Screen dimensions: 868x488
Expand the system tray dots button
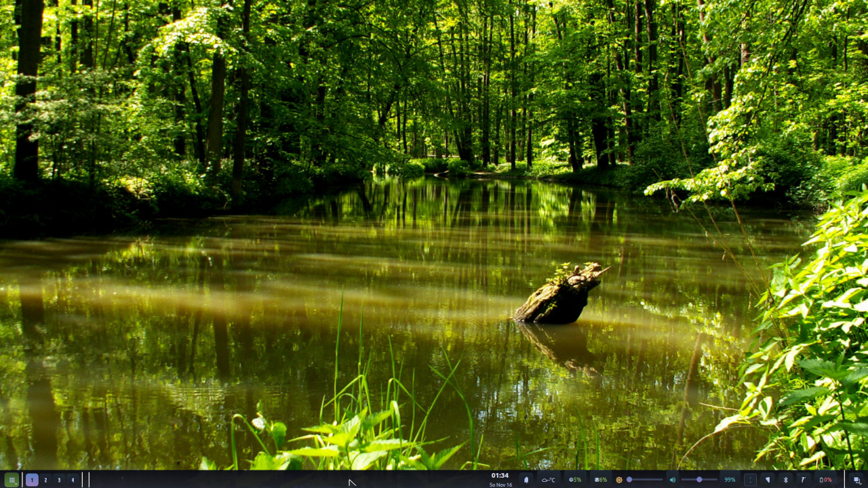[x=750, y=480]
